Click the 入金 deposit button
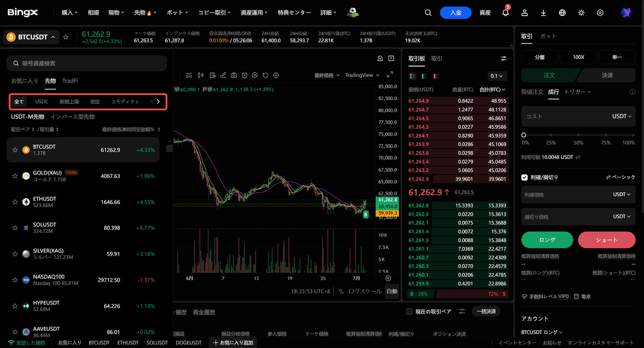 pyautogui.click(x=455, y=13)
